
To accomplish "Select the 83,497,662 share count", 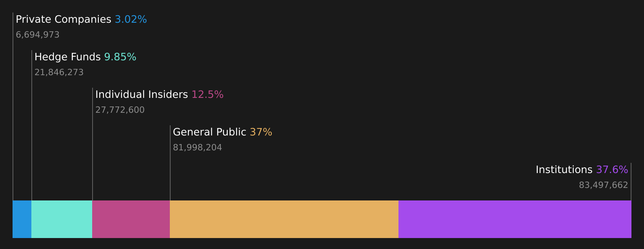I will [604, 185].
